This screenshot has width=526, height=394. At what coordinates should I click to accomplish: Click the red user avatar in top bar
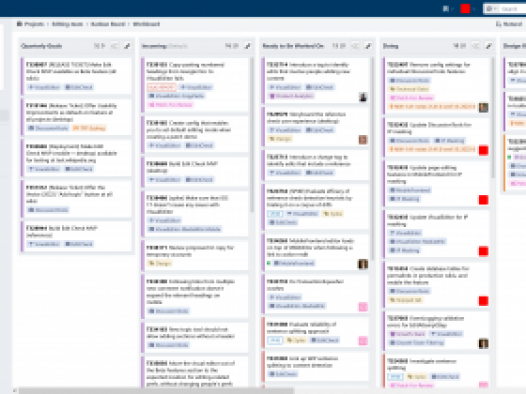point(465,9)
